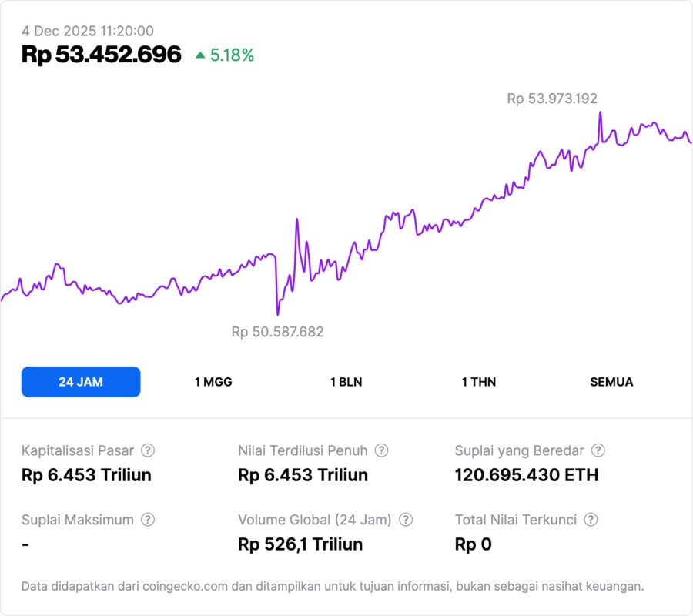Click the help icon beside Kapitalisasi Pasar
The width and height of the screenshot is (693, 616).
[x=148, y=450]
